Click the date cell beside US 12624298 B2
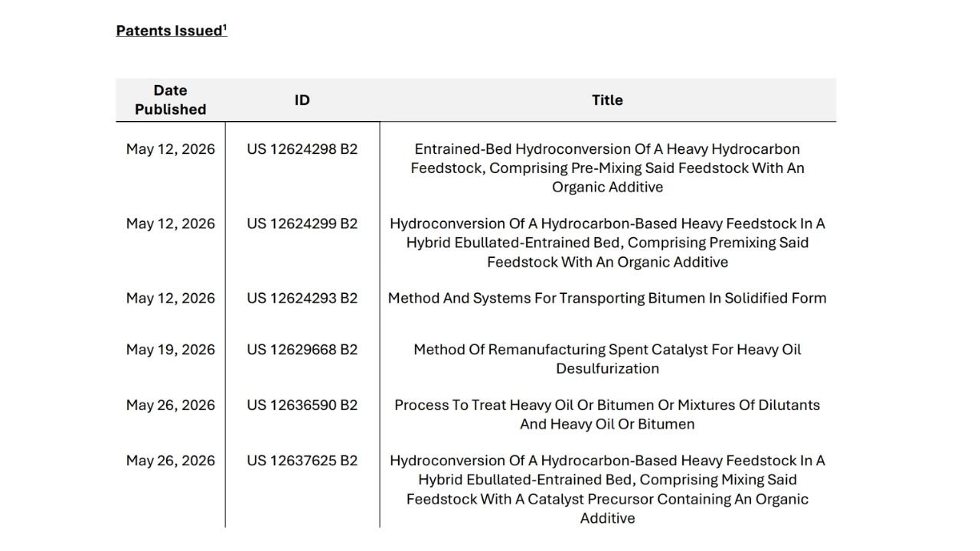 pos(171,149)
